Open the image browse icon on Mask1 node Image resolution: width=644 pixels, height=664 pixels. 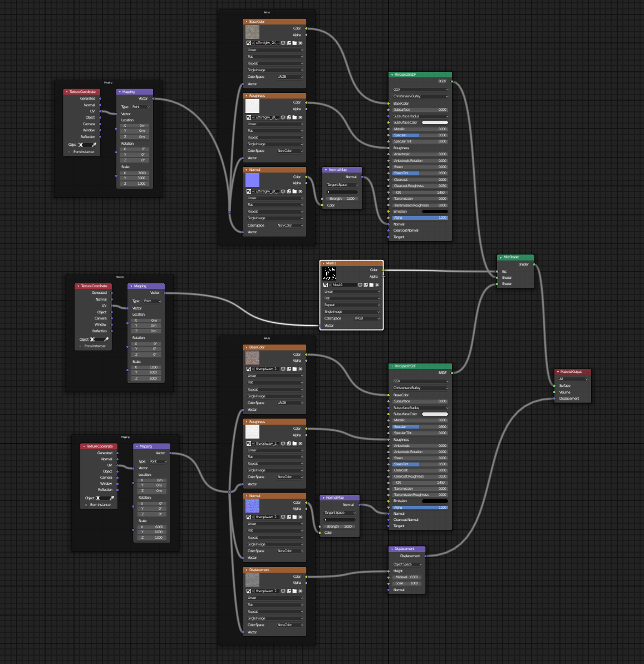tap(327, 285)
